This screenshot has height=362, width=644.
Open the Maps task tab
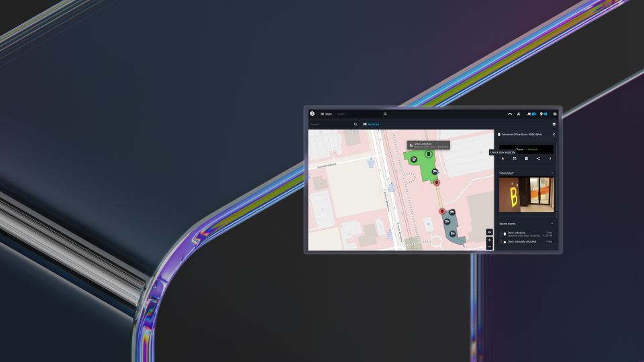[x=327, y=114]
